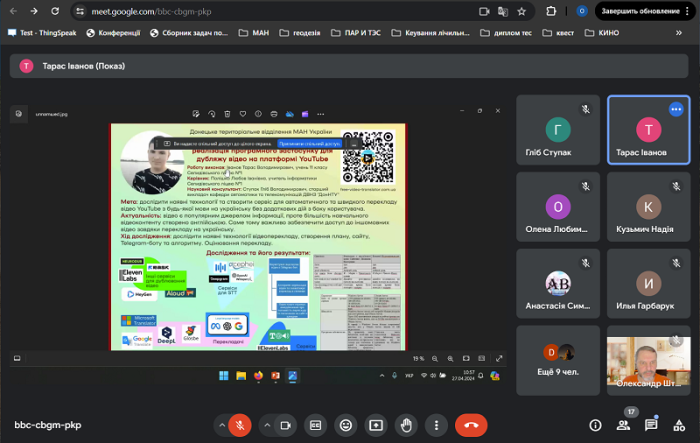The width and height of the screenshot is (700, 443).
Task: Open the meeting details info icon
Action: click(x=595, y=425)
